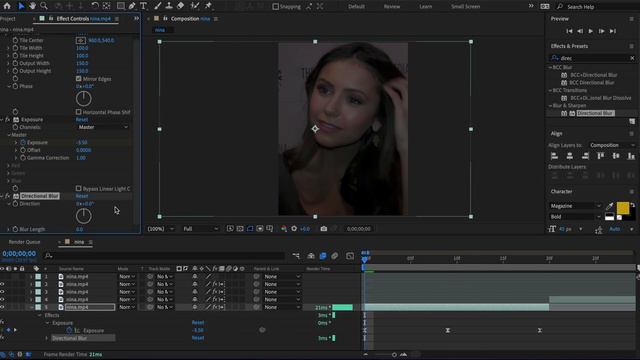The height and width of the screenshot is (360, 640).
Task: Click the Preview play button
Action: [x=591, y=31]
